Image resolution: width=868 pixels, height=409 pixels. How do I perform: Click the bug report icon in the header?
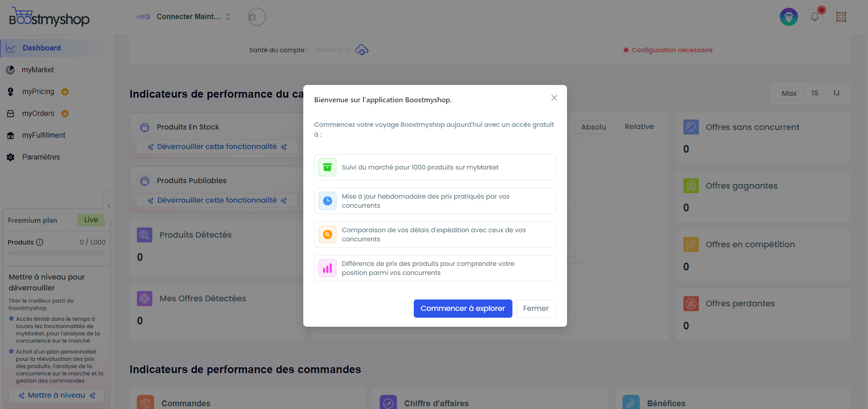pyautogui.click(x=256, y=17)
